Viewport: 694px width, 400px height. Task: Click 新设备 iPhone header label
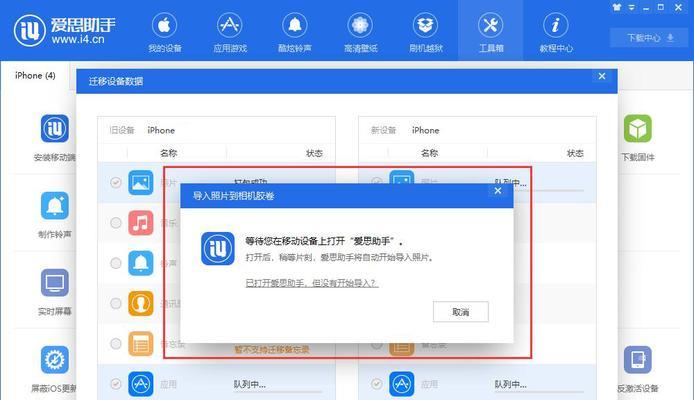click(405, 130)
